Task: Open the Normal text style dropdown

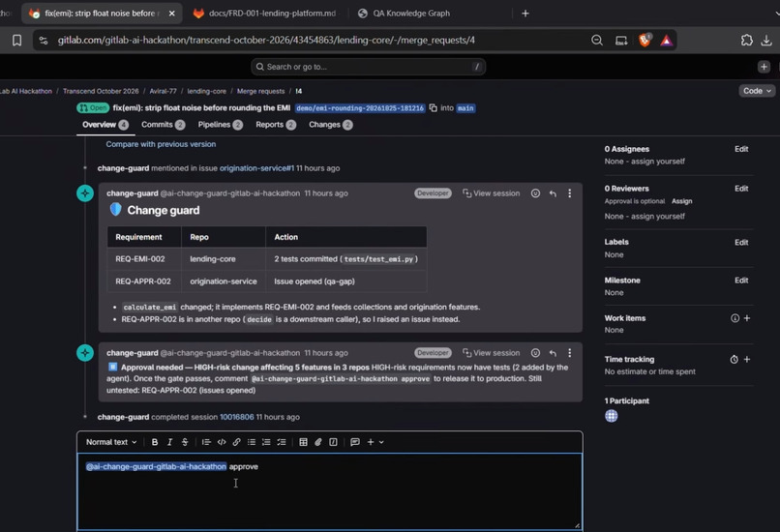Action: pyautogui.click(x=111, y=442)
